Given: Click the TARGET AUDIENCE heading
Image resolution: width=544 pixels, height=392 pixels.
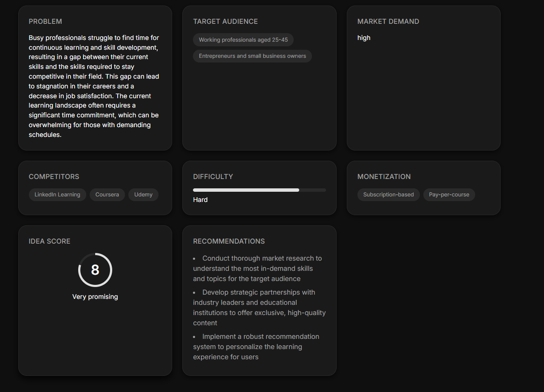Looking at the screenshot, I should click(x=225, y=21).
